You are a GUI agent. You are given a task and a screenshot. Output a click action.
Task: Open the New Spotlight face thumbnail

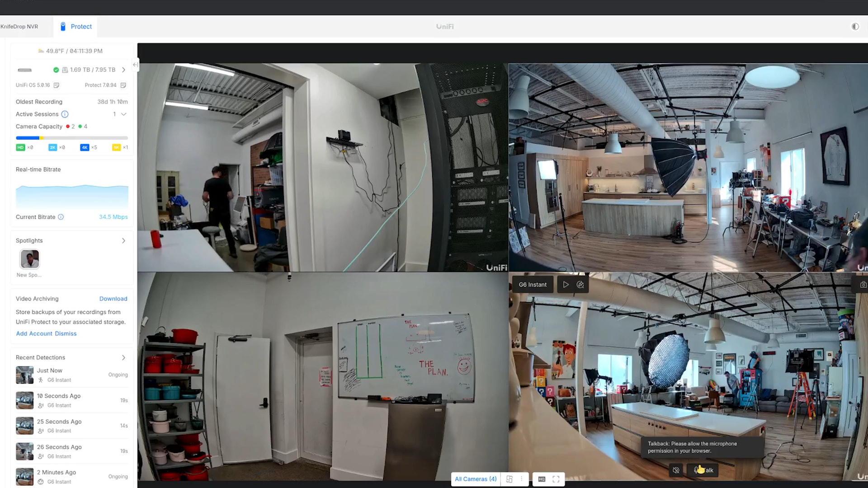pyautogui.click(x=30, y=259)
